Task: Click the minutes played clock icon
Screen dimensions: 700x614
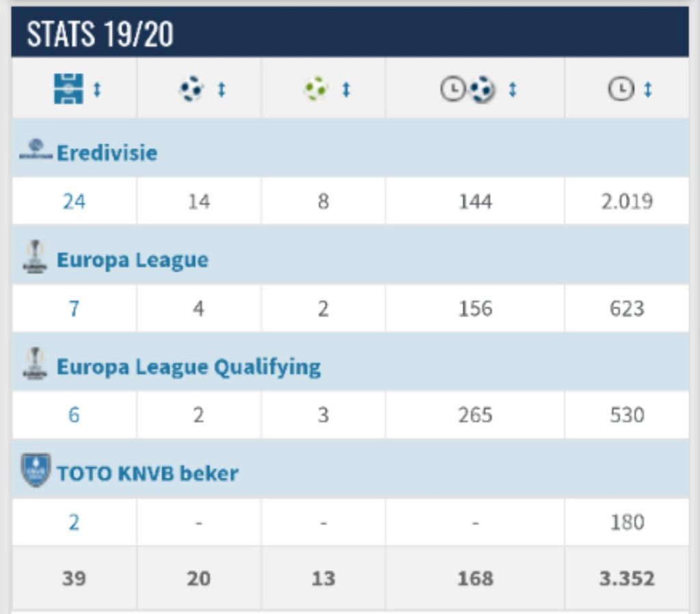Action: point(621,90)
